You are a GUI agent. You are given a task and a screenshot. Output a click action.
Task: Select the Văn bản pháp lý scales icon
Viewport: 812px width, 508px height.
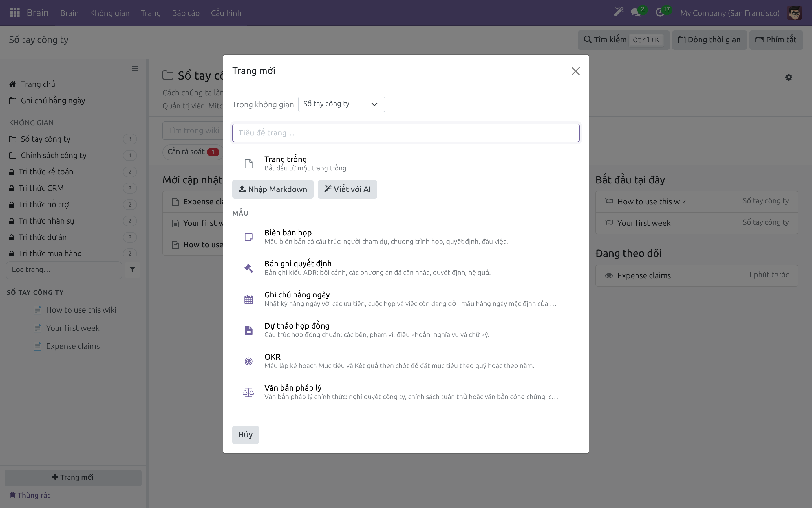pyautogui.click(x=249, y=392)
